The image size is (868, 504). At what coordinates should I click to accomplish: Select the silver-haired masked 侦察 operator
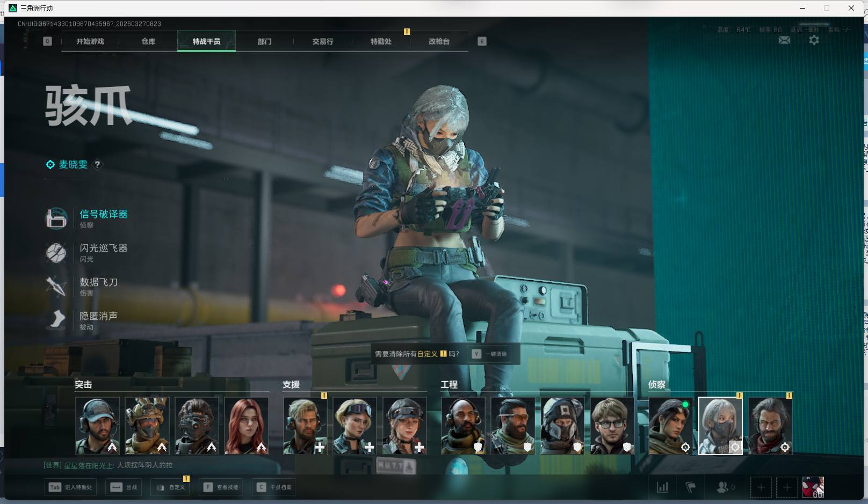point(720,426)
